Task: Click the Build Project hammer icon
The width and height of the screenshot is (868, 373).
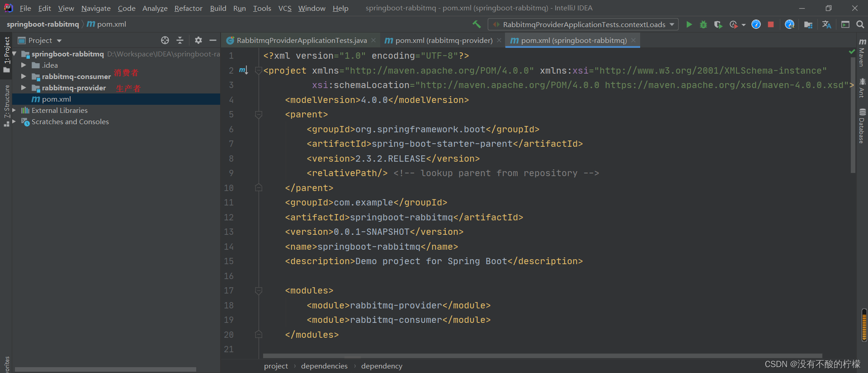Action: pos(476,24)
